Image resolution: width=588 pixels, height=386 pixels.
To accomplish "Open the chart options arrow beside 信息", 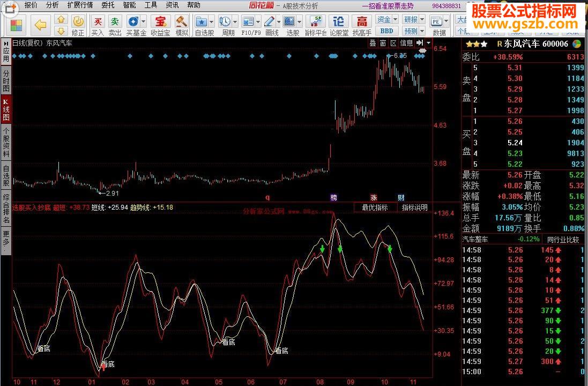I will coord(428,43).
